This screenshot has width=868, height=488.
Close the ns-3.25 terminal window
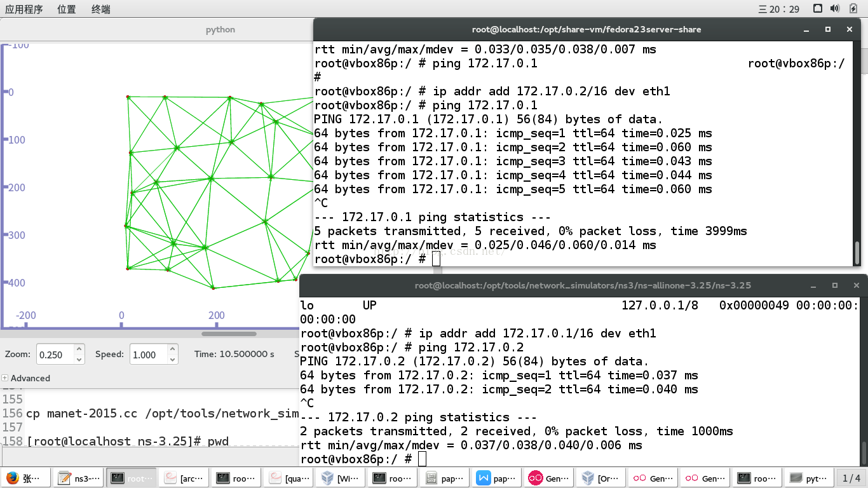pyautogui.click(x=856, y=285)
